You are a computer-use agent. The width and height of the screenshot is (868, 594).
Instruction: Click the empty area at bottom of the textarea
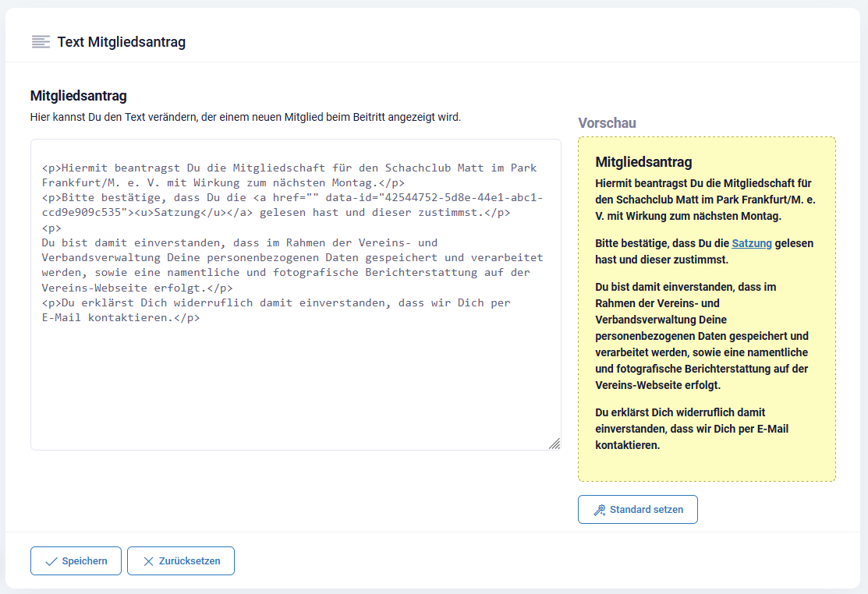[295, 390]
